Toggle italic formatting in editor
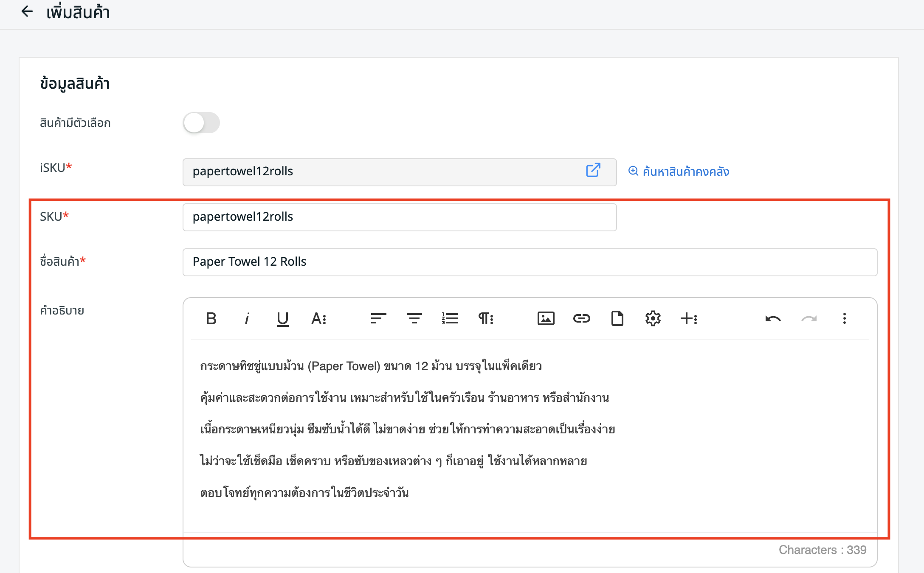The image size is (924, 573). tap(247, 318)
